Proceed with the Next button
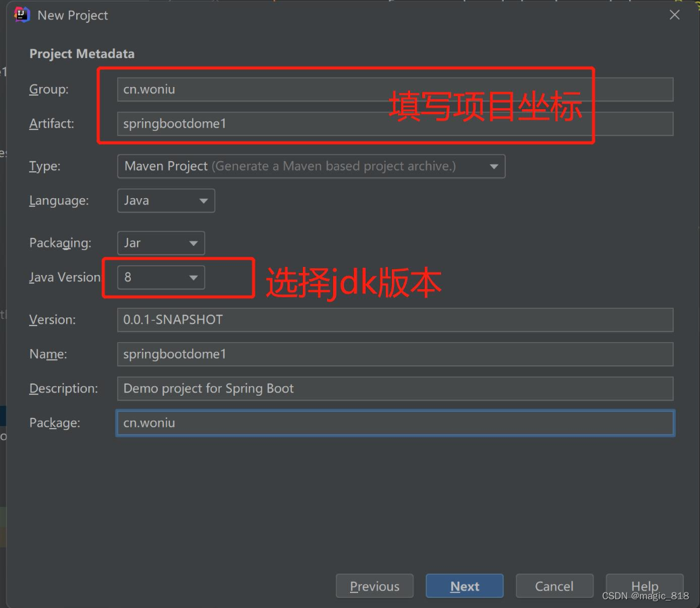700x608 pixels. tap(464, 586)
